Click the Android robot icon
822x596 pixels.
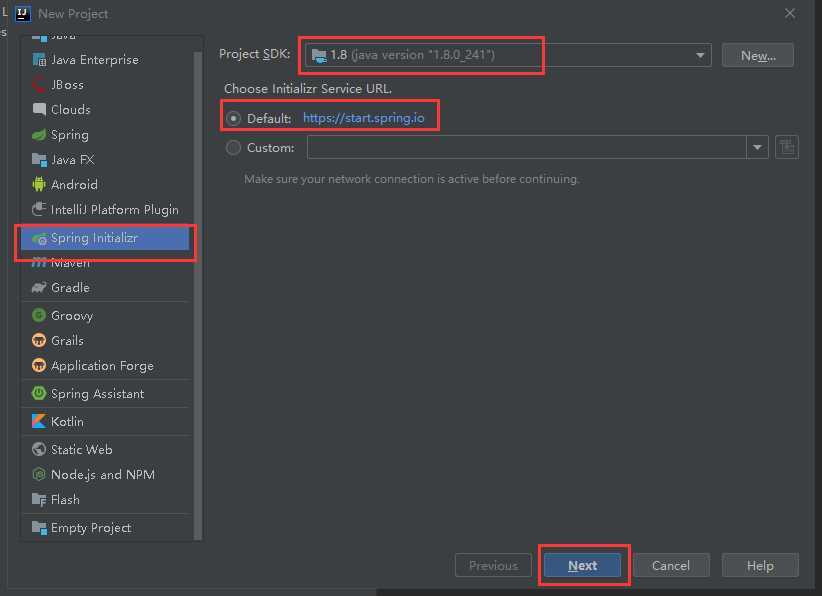click(39, 185)
